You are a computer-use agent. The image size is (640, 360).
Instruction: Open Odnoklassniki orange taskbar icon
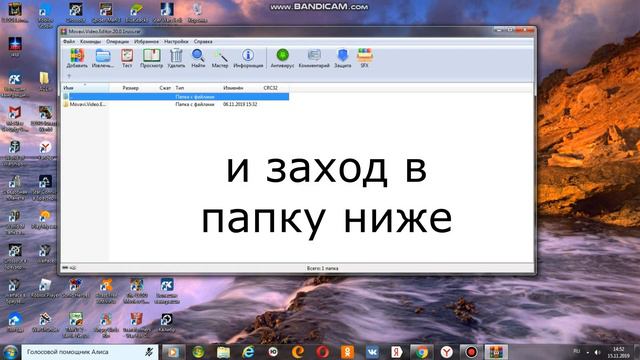coord(347,352)
